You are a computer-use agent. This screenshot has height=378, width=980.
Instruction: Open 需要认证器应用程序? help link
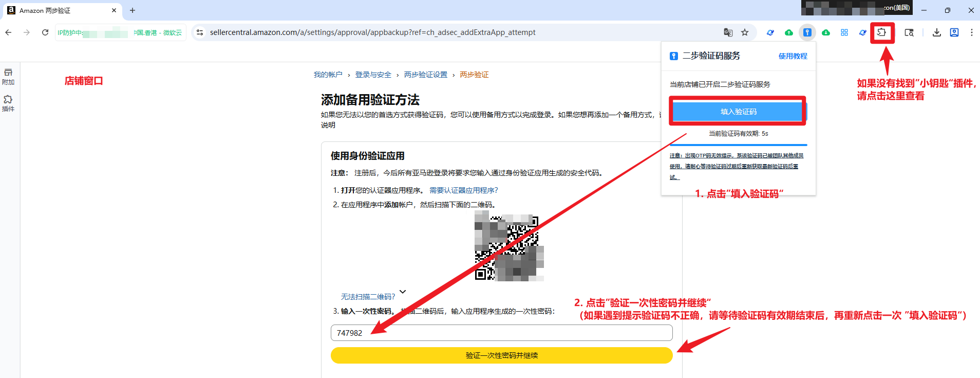[x=464, y=190]
